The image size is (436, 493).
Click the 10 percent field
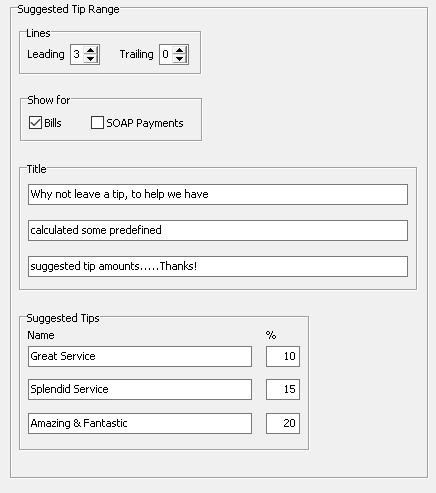283,356
